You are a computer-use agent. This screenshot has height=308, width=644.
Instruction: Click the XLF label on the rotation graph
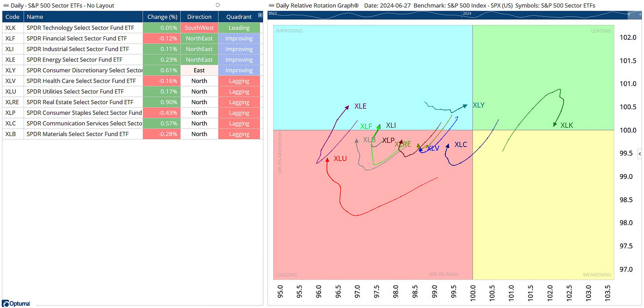pos(366,126)
